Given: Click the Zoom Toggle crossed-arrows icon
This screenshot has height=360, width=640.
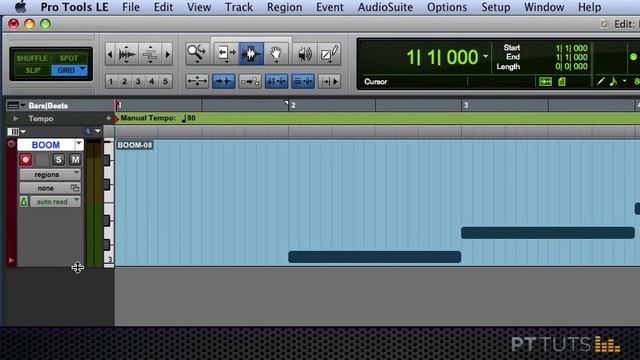Looking at the screenshot, I should click(197, 81).
